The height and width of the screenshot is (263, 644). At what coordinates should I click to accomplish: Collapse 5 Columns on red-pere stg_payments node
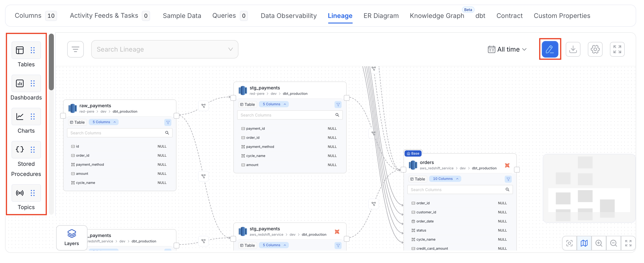(x=274, y=104)
